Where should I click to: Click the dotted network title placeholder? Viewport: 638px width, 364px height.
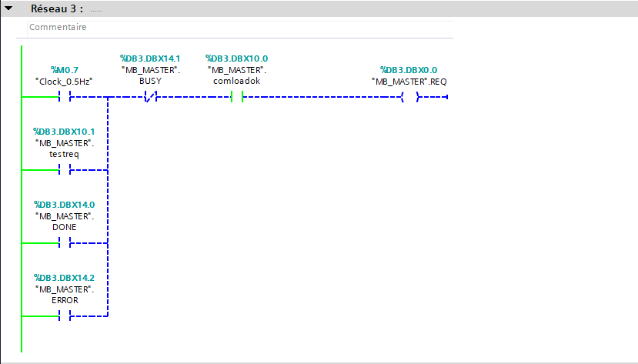[x=95, y=10]
